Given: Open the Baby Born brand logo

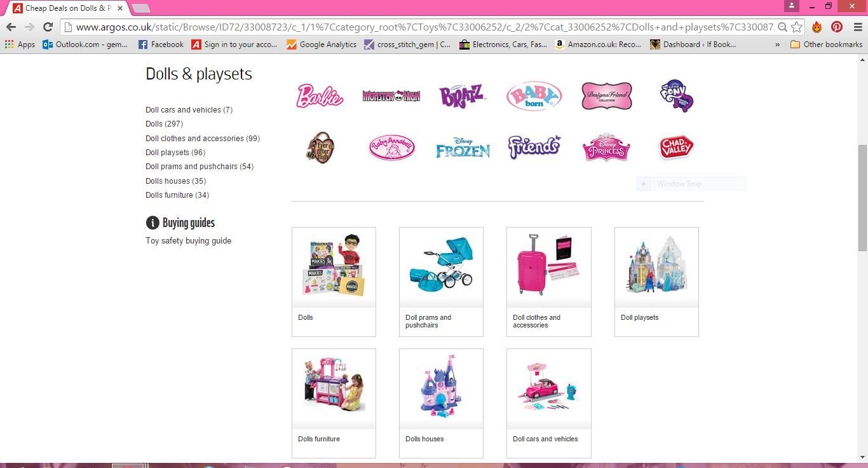Looking at the screenshot, I should pos(534,96).
